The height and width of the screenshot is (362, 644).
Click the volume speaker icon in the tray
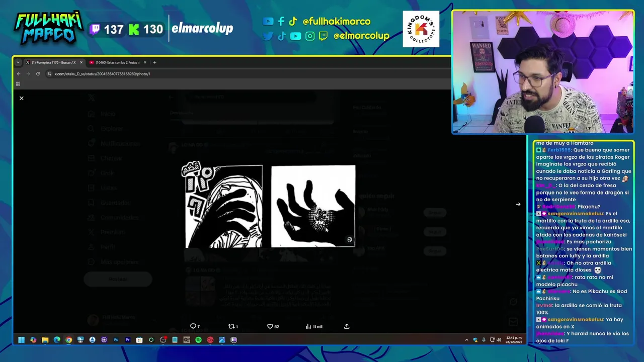point(499,340)
